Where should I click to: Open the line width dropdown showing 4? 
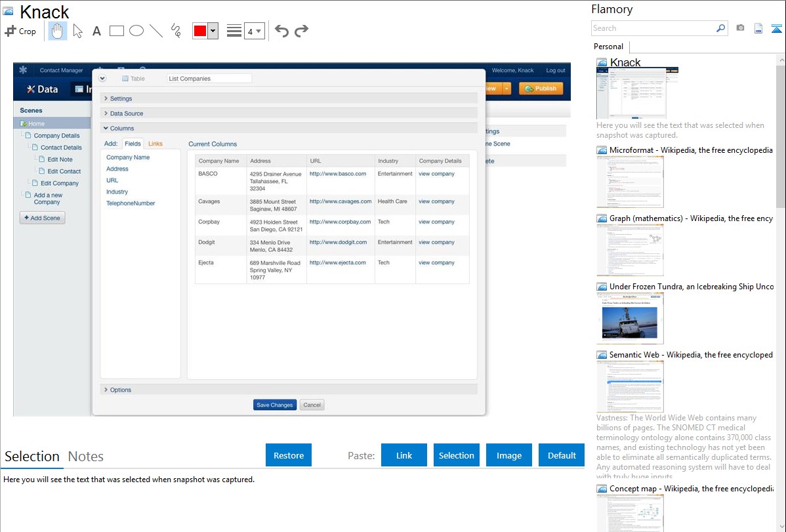click(254, 31)
